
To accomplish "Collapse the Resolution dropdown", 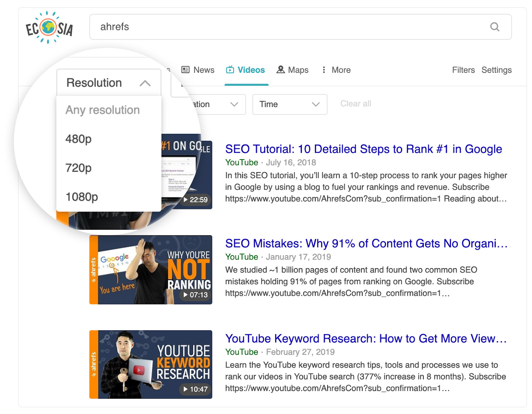I will 109,83.
